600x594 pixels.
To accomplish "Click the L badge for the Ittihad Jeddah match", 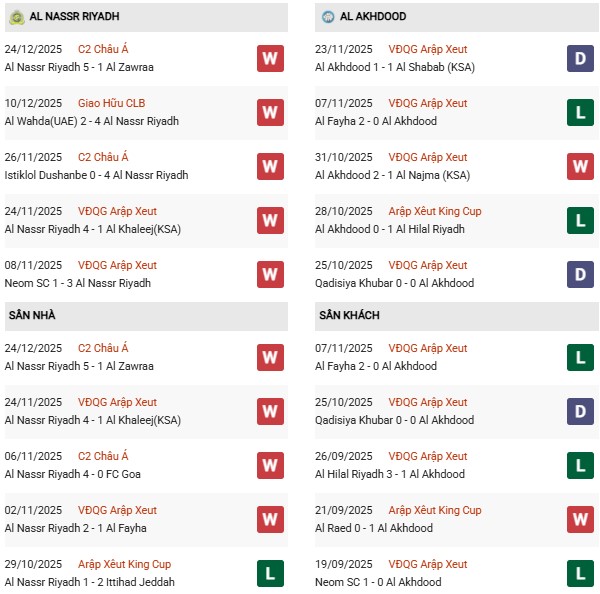I will [269, 573].
